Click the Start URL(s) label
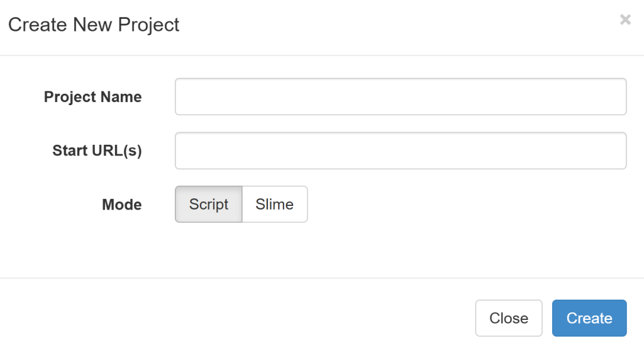This screenshot has height=352, width=644. point(97,150)
